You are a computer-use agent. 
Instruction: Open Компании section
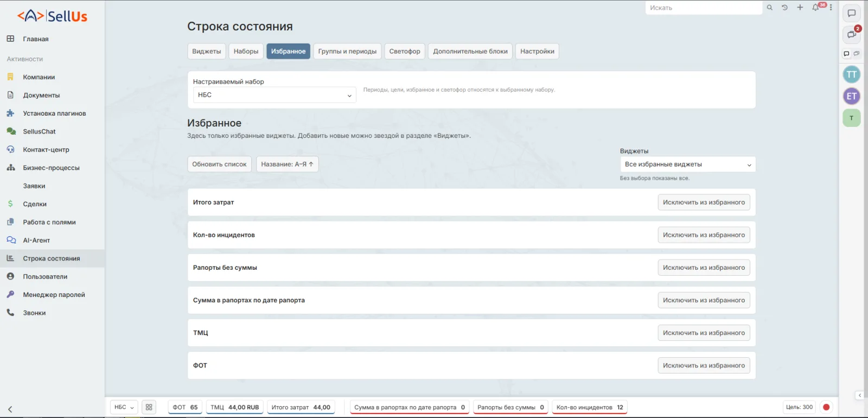tap(52, 77)
